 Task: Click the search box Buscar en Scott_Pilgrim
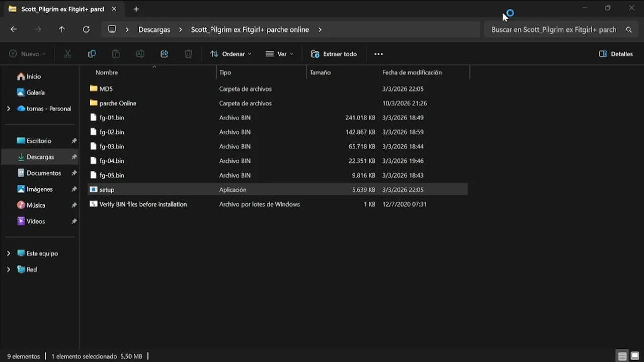[553, 30]
